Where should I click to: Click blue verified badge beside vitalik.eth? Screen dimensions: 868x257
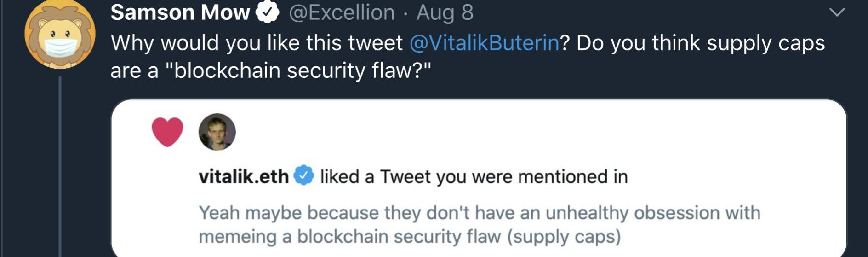[303, 175]
